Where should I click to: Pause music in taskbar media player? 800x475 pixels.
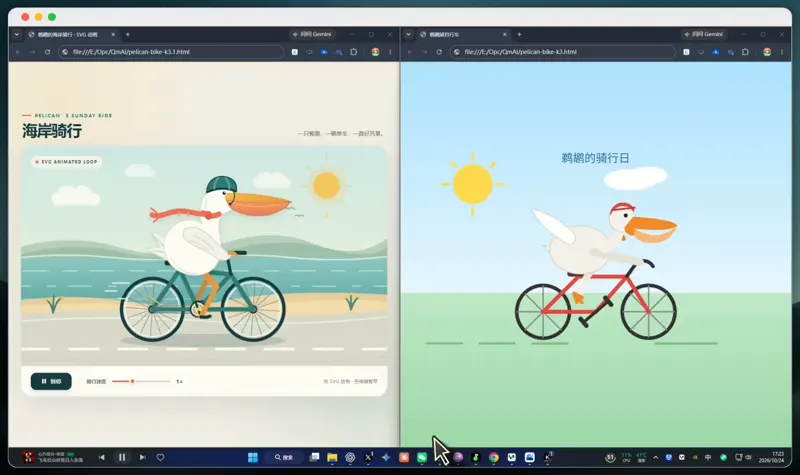[122, 457]
